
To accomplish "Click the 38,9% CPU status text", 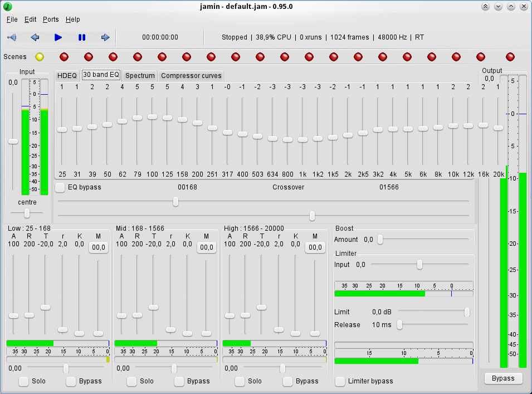I will pyautogui.click(x=274, y=37).
